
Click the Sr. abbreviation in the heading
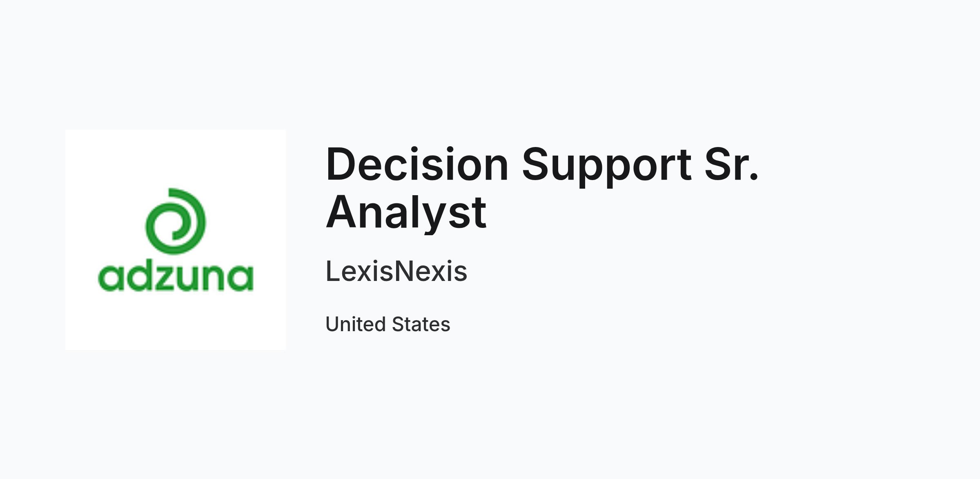click(732, 164)
